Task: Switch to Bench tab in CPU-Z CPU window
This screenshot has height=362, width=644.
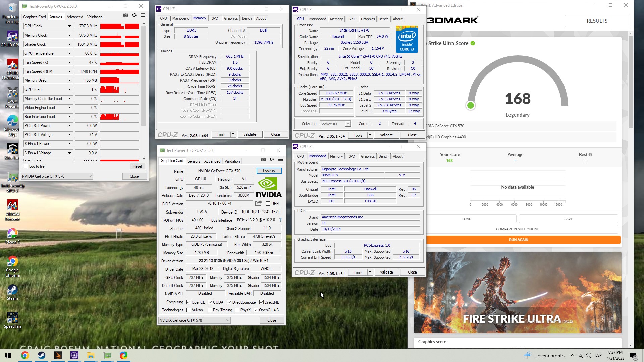Action: click(x=383, y=19)
